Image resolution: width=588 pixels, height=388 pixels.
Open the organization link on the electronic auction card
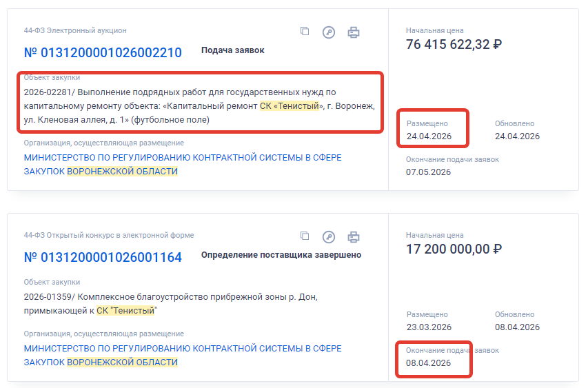tap(183, 164)
